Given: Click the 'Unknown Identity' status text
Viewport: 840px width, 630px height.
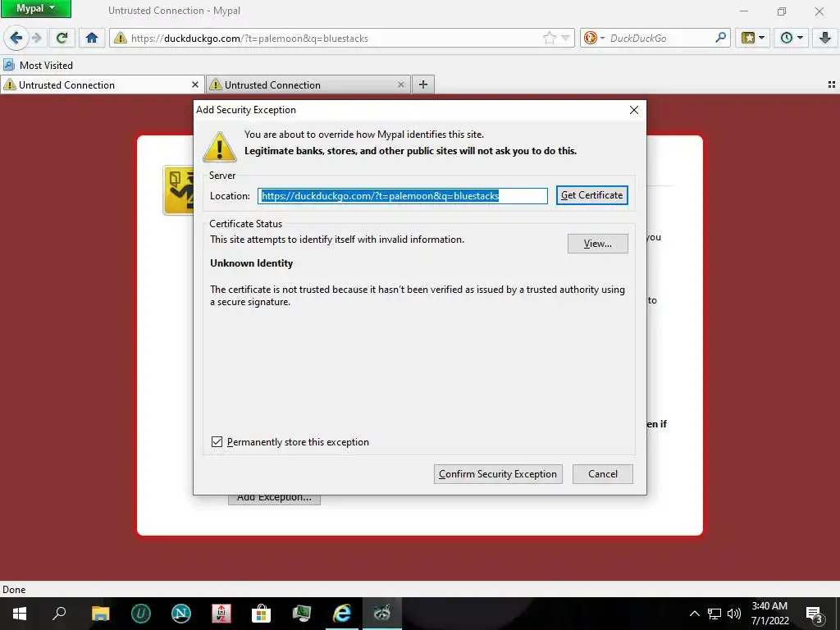Looking at the screenshot, I should 251,263.
